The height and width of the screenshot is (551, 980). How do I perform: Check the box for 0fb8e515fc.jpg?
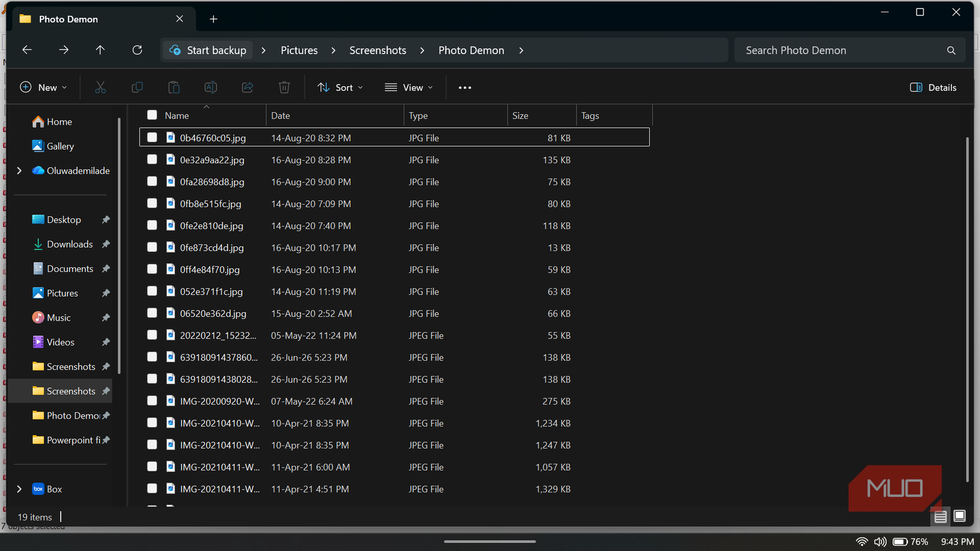(152, 203)
